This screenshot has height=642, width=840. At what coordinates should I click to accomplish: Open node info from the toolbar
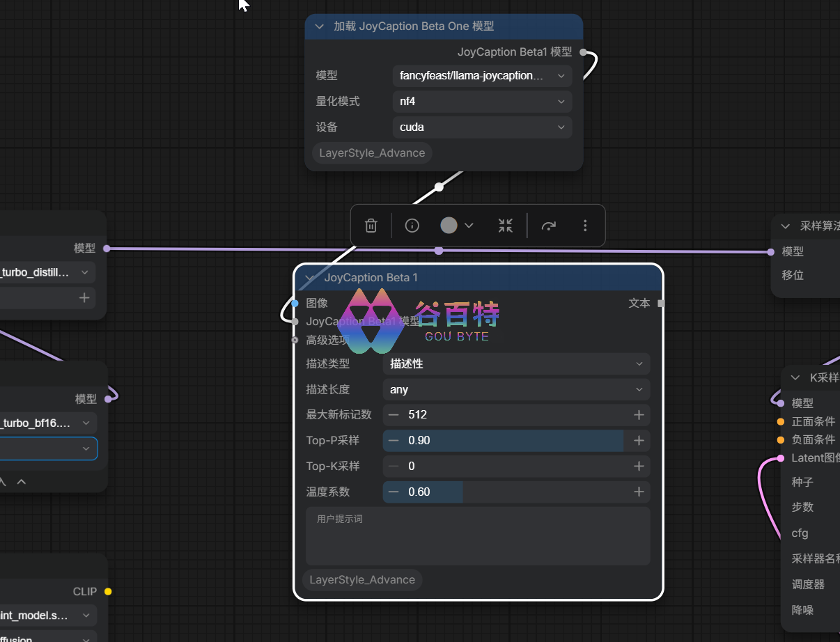412,226
